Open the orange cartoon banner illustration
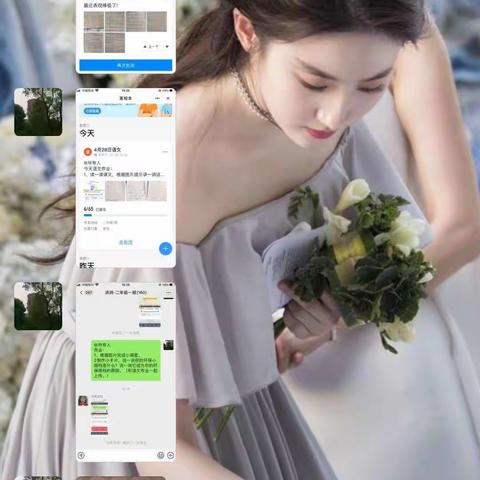 point(149,110)
